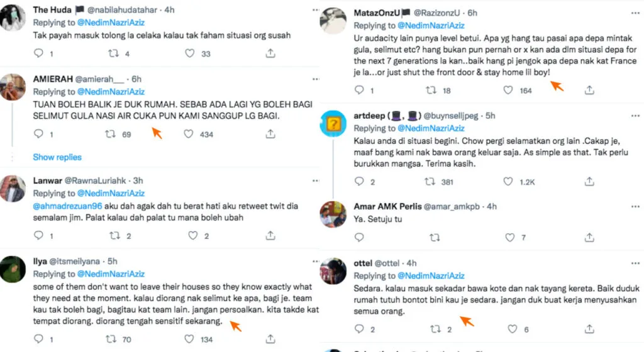The height and width of the screenshot is (352, 644).
Task: Open artdeep's profile picture
Action: point(333,123)
